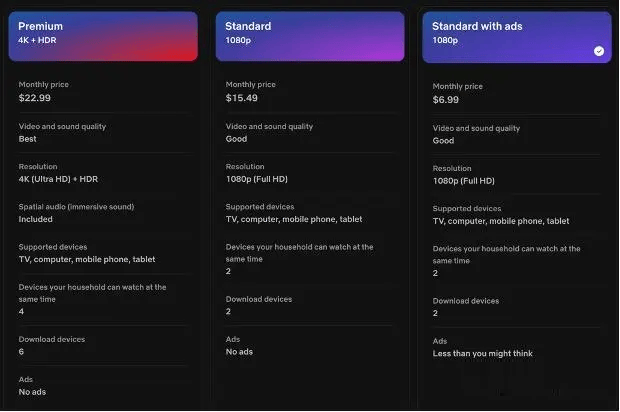
Task: Click Standard with ads' "Video and sound quality" label
Action: [x=476, y=128]
